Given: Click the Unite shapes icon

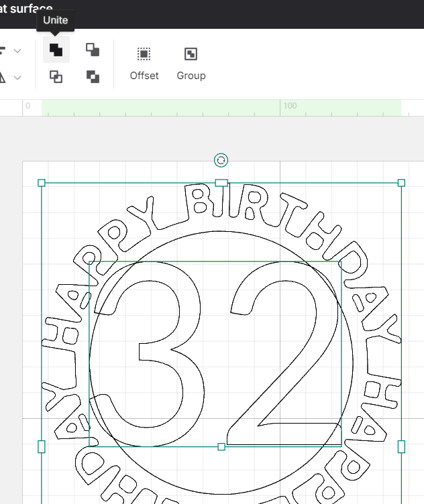Looking at the screenshot, I should tap(56, 50).
